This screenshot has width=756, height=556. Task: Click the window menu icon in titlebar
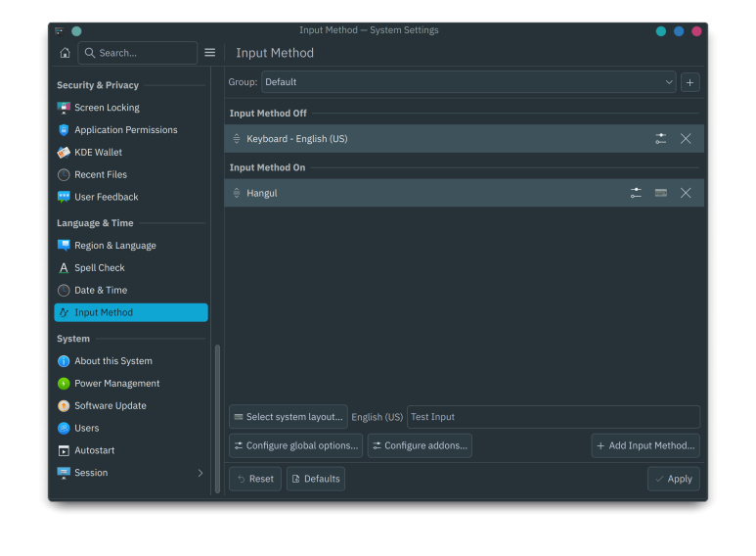(59, 31)
